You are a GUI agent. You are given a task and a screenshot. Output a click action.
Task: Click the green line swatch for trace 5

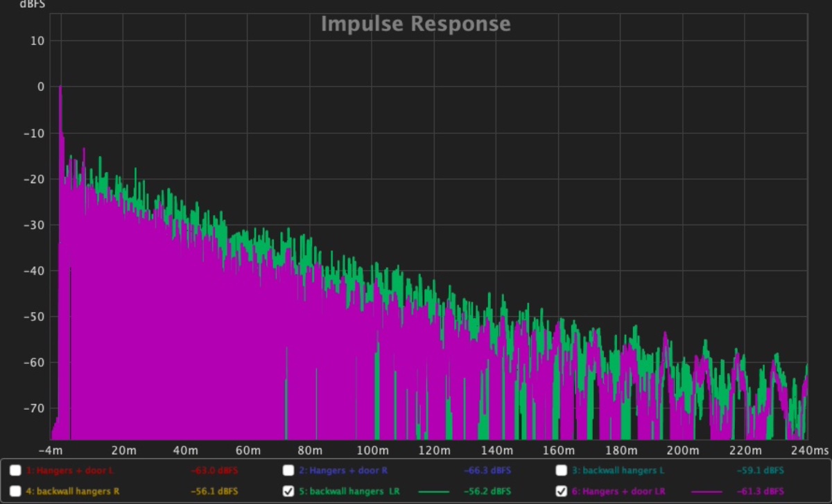[433, 492]
